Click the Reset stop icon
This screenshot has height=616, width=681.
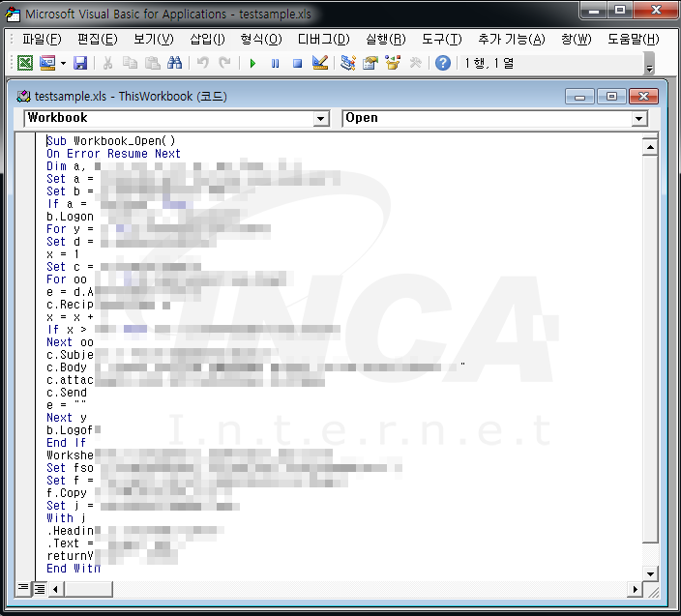[298, 64]
